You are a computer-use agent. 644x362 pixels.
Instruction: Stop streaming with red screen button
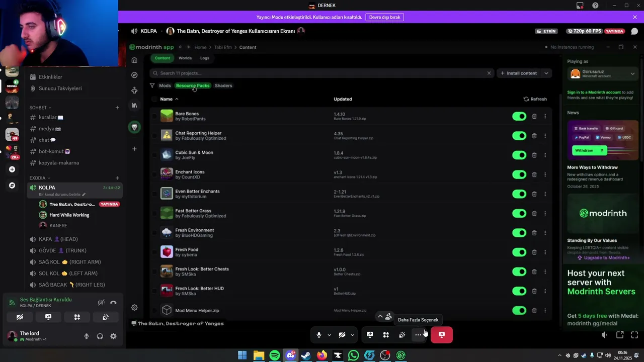tap(441, 335)
